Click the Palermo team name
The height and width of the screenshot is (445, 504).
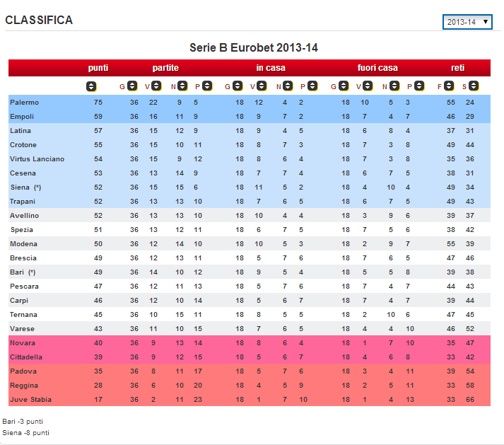[x=25, y=103]
